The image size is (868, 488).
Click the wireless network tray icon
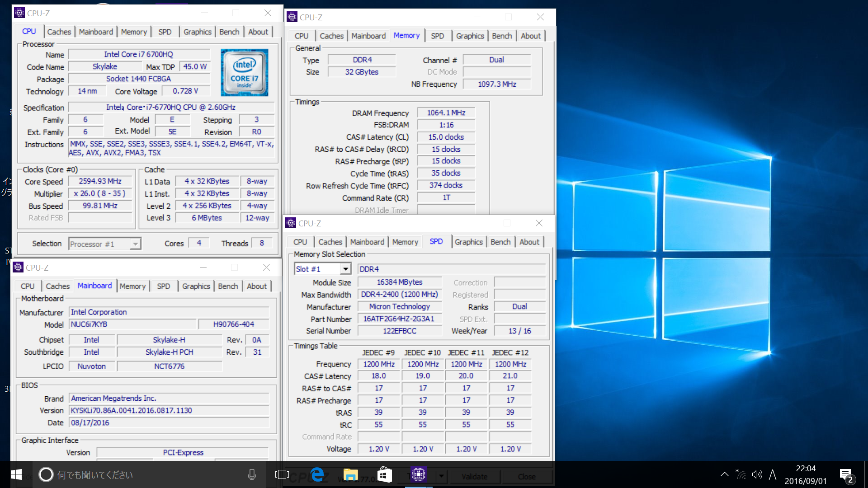point(741,474)
